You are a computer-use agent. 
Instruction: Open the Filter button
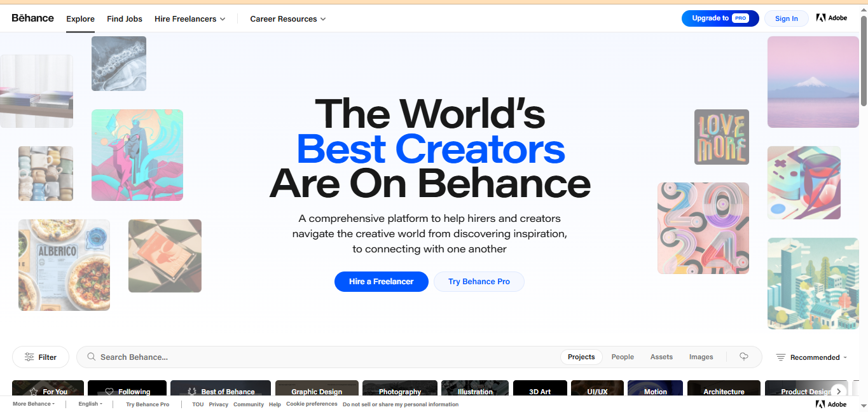tap(41, 357)
